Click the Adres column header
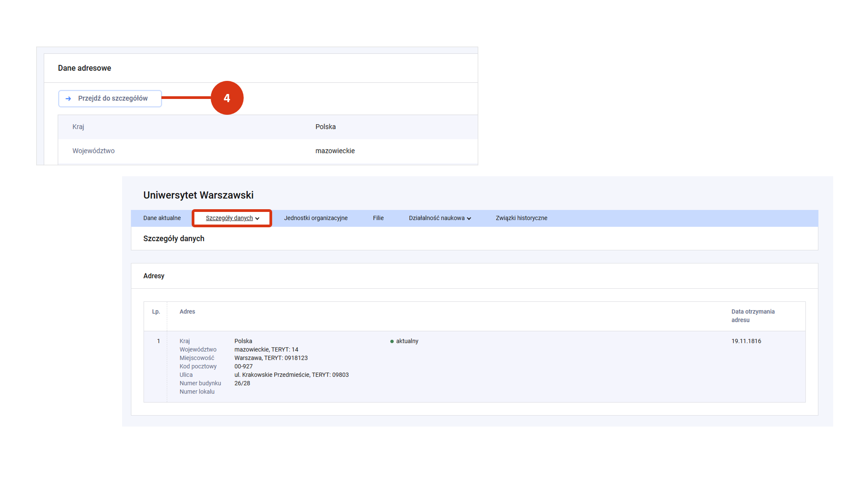This screenshot has height=488, width=868. tap(187, 312)
